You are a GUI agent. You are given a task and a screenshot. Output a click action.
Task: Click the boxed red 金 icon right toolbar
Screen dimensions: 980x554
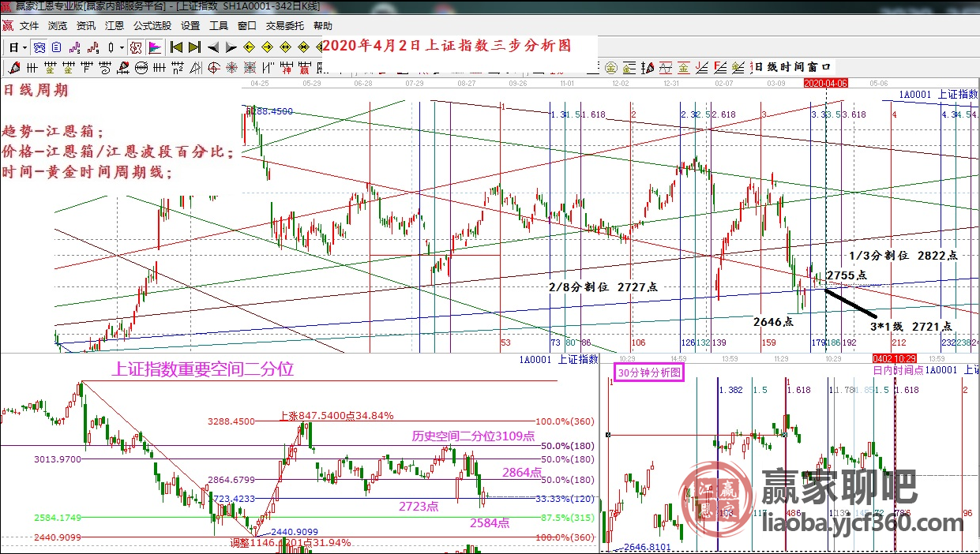pos(684,67)
